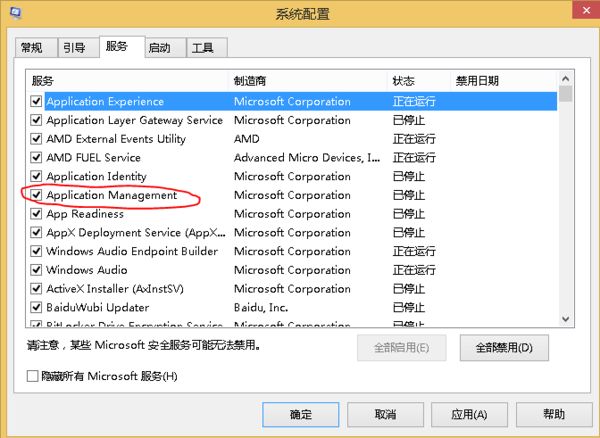Uncheck Application Management service

36,195
